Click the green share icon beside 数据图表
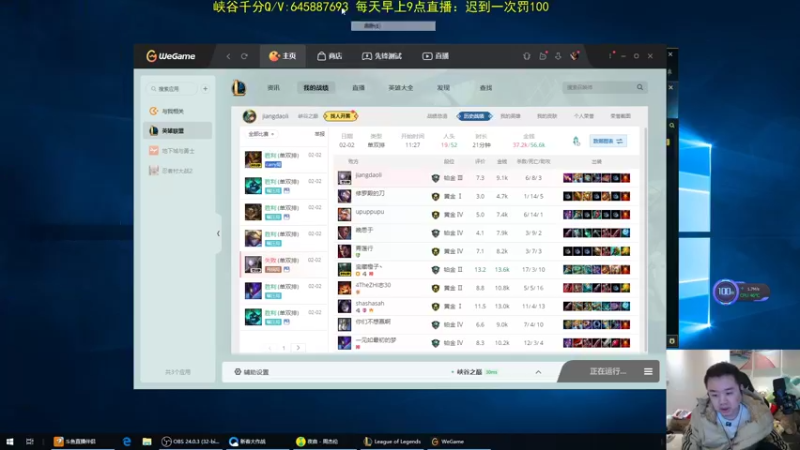 (x=576, y=141)
